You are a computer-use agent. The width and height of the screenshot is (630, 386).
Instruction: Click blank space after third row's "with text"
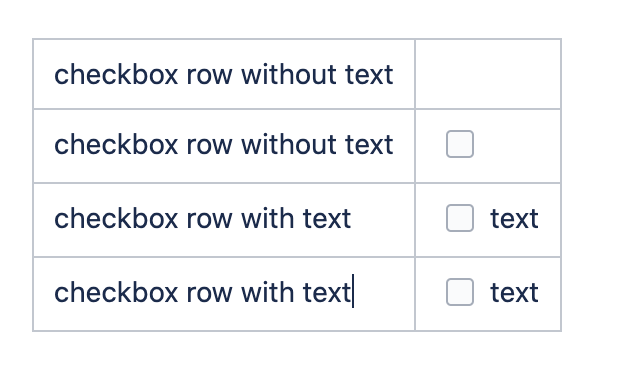[382, 219]
